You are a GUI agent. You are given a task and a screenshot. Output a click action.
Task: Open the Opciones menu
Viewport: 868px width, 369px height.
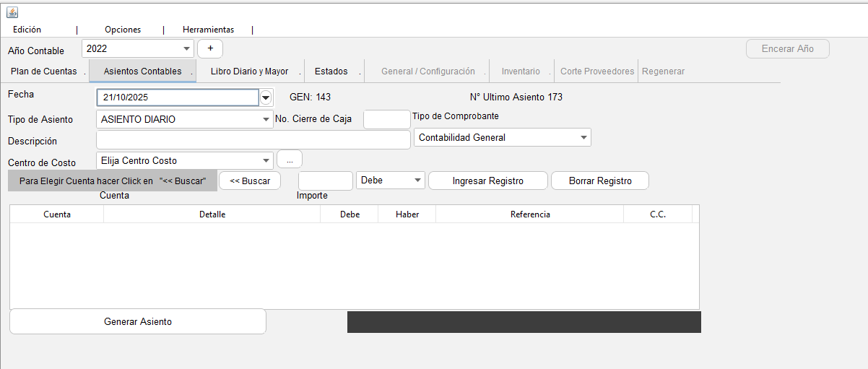[x=123, y=30]
